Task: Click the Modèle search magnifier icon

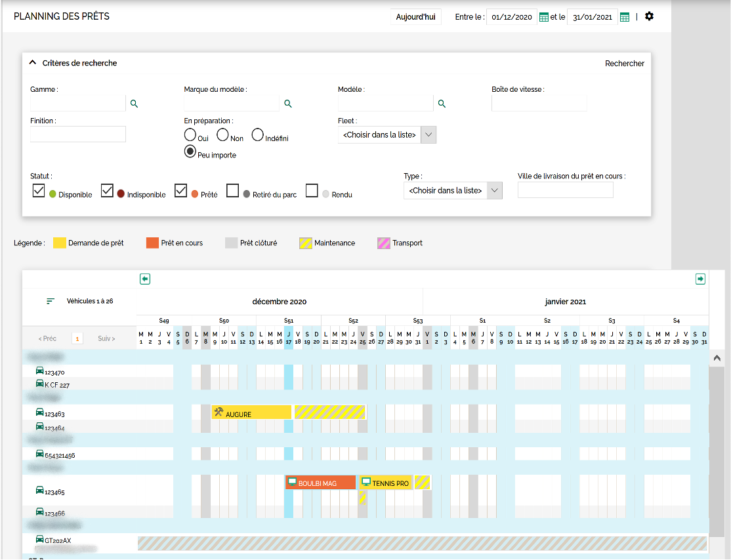Action: click(x=442, y=104)
